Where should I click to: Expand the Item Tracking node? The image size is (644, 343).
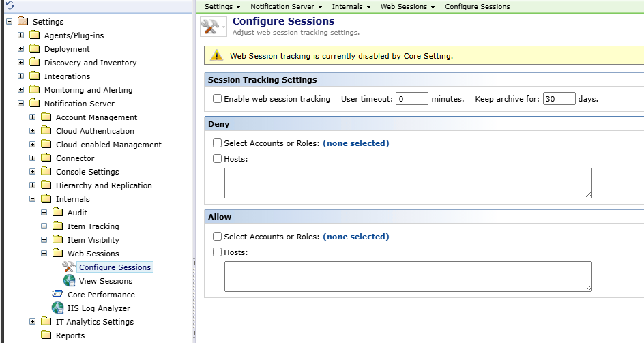point(44,226)
